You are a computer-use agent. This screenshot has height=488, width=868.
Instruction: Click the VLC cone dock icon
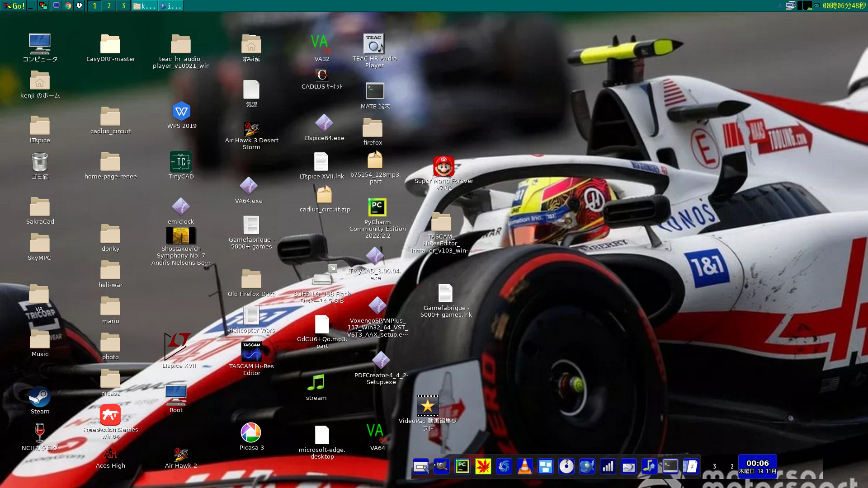524,466
